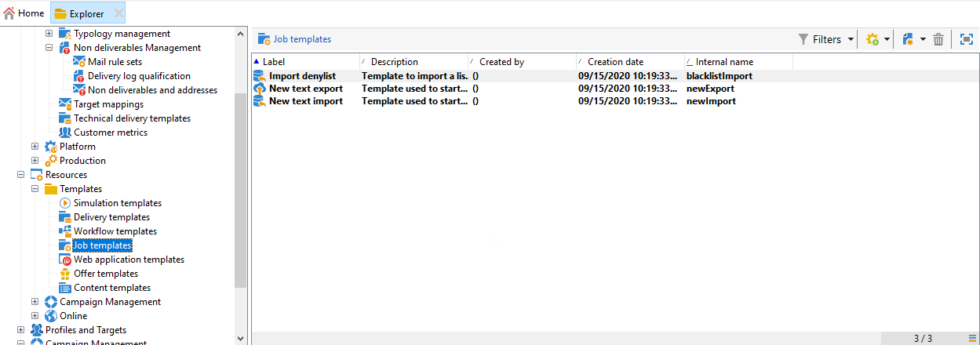
Task: Click the Home house icon
Action: [x=9, y=13]
